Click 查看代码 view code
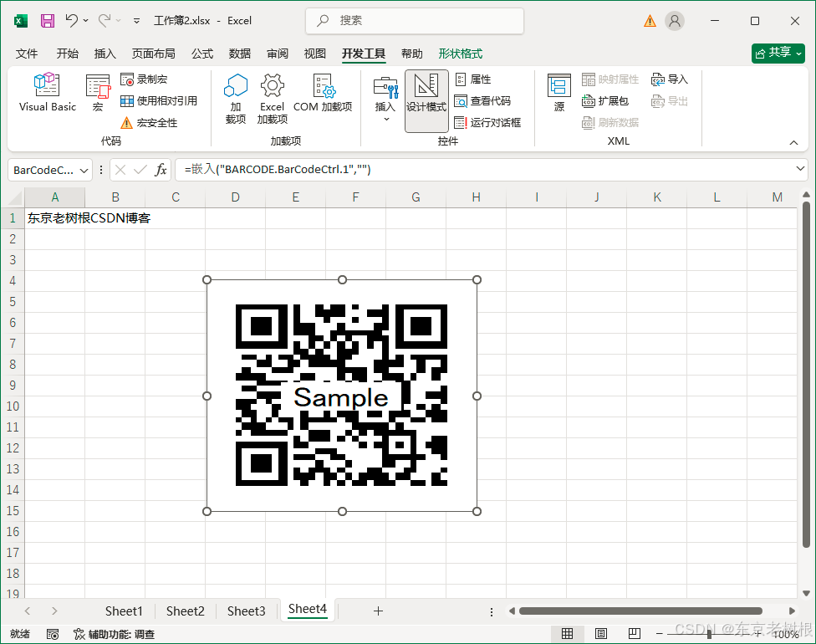 point(482,101)
